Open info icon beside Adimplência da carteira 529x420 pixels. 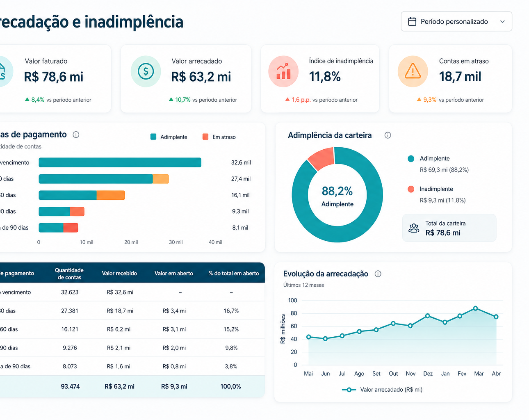pyautogui.click(x=388, y=135)
